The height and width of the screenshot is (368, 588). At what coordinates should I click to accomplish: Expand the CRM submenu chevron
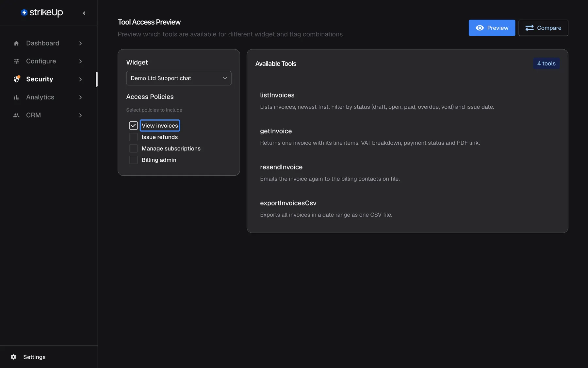[80, 115]
